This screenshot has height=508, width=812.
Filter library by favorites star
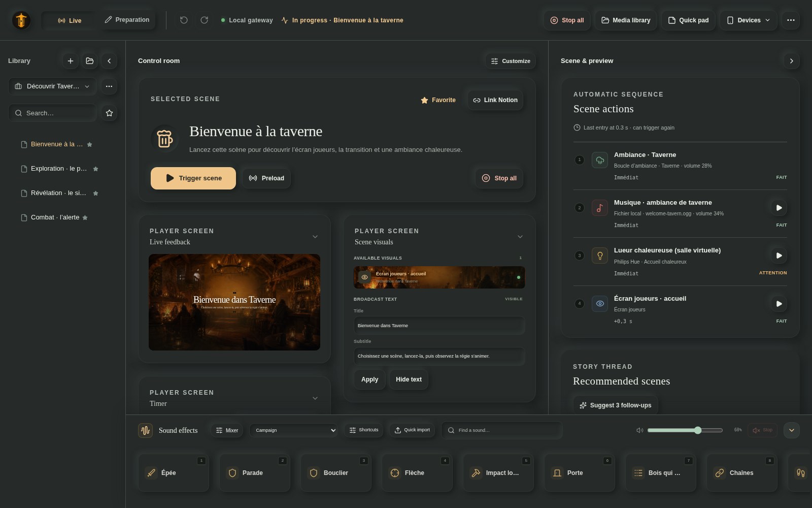coord(109,113)
